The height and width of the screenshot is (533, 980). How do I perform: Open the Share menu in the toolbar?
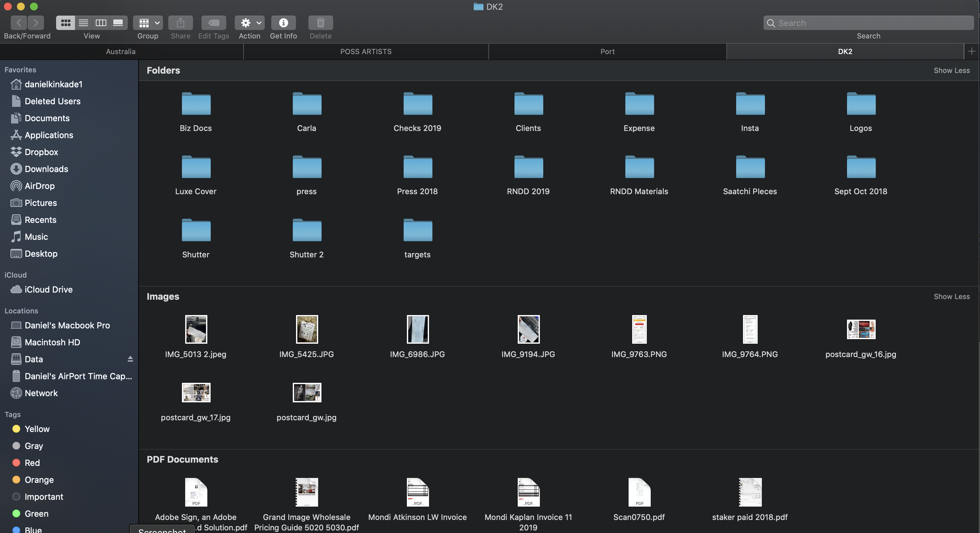click(180, 23)
